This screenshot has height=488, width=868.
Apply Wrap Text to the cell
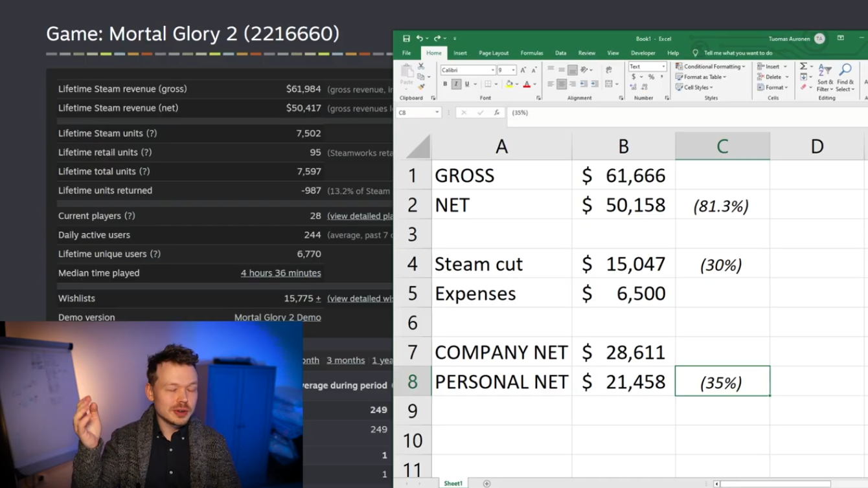point(608,70)
